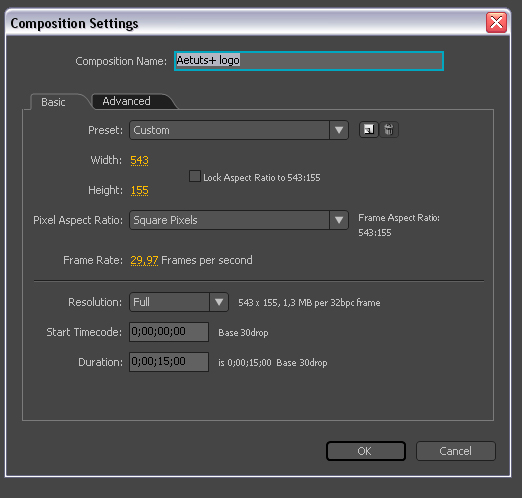
Task: Click the Full resolution combo box
Action: click(x=179, y=302)
